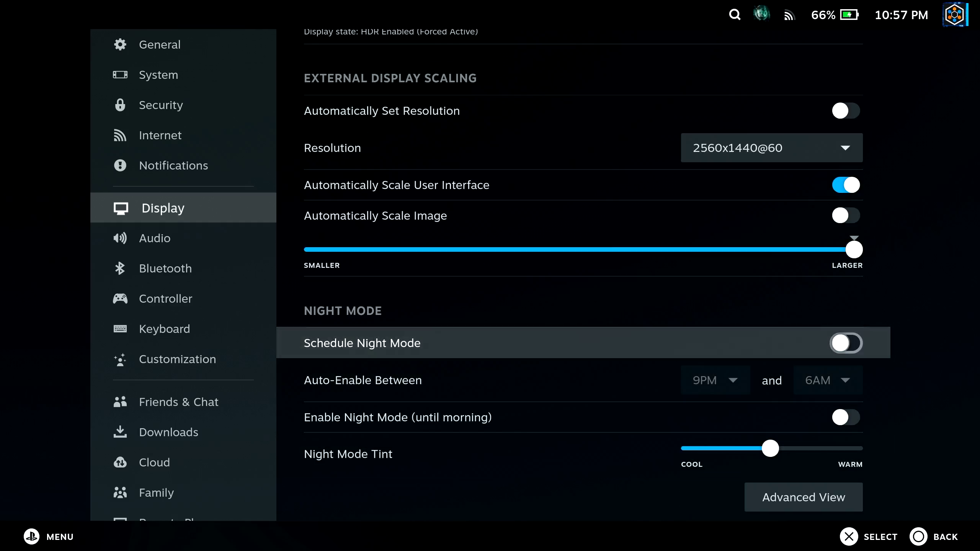Enable Automatically Set Resolution toggle

pos(846,111)
